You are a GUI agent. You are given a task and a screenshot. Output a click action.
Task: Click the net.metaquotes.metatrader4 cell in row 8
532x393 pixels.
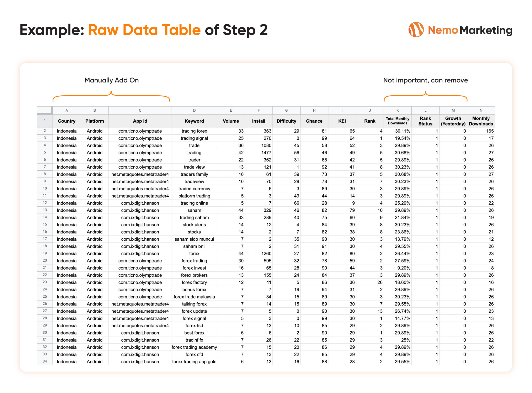(140, 174)
